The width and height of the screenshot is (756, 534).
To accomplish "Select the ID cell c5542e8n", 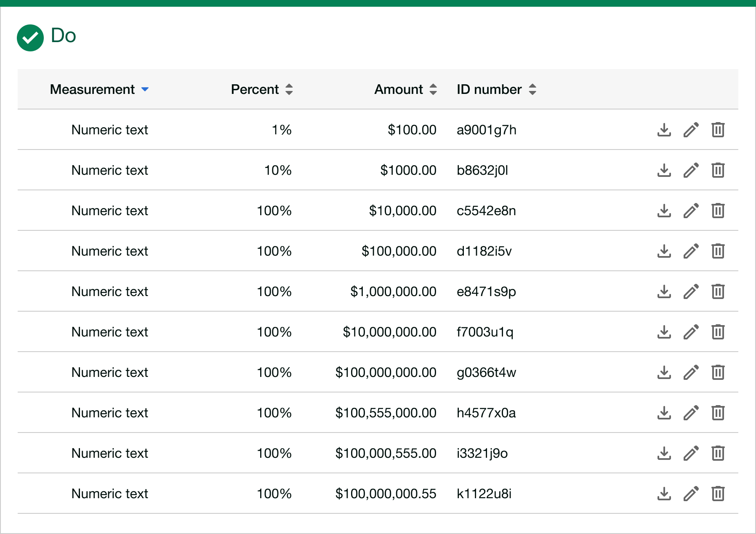I will point(486,211).
